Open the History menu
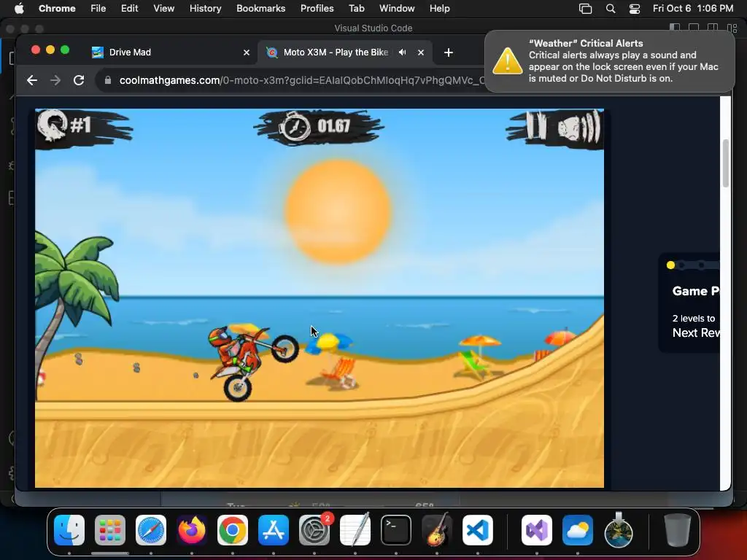Image resolution: width=747 pixels, height=560 pixels. (x=205, y=9)
